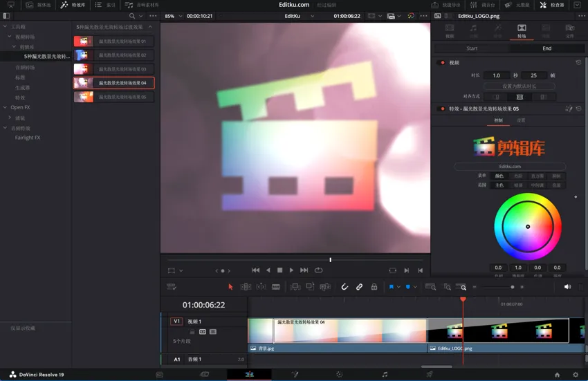Click the chain linked selection icon
588x381 pixels.
pyautogui.click(x=359, y=287)
